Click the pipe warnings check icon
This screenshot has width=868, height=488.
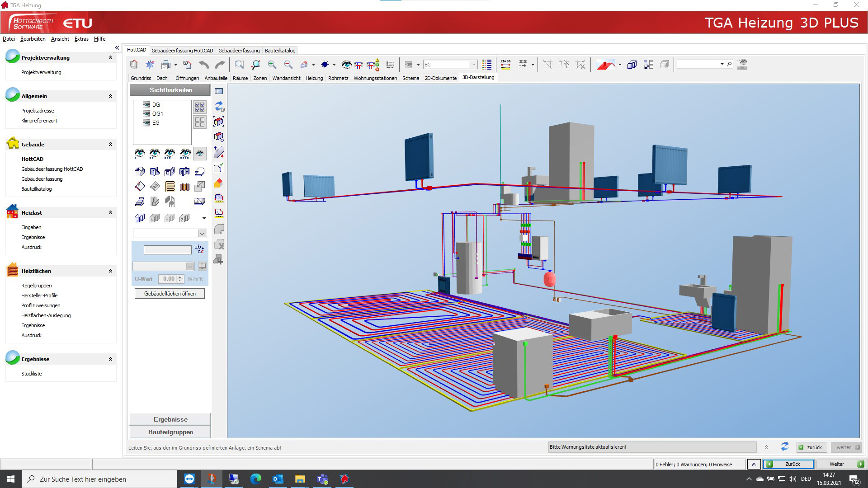coord(373,65)
